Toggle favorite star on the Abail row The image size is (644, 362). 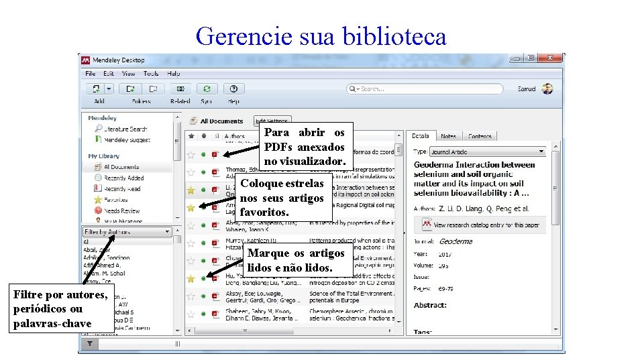point(191,225)
